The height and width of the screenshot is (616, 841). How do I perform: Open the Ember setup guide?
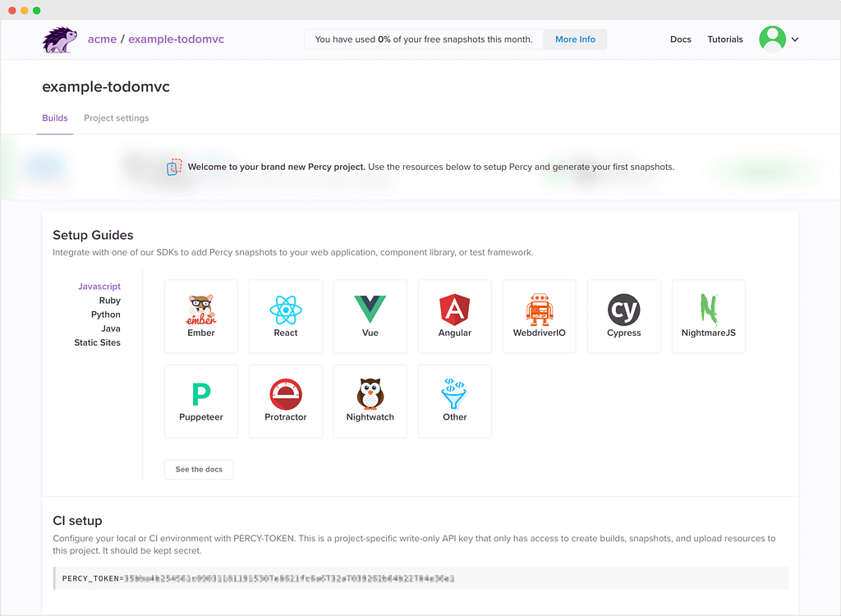coord(201,316)
